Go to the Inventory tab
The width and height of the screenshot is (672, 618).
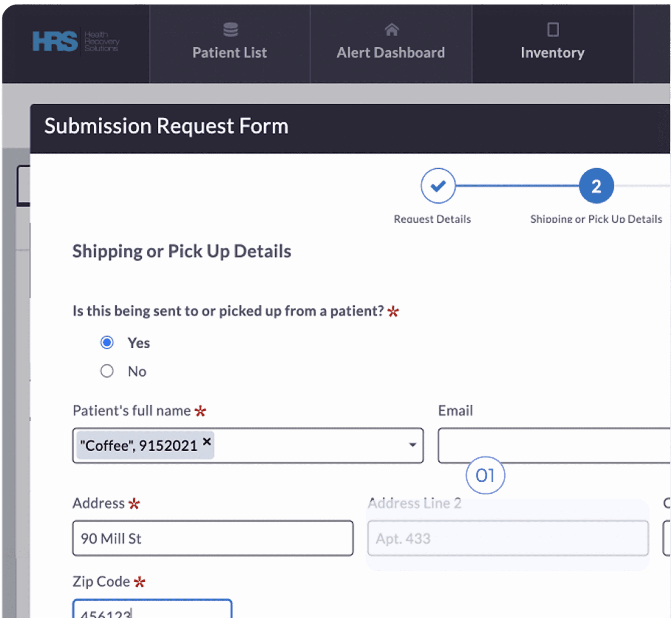(552, 53)
